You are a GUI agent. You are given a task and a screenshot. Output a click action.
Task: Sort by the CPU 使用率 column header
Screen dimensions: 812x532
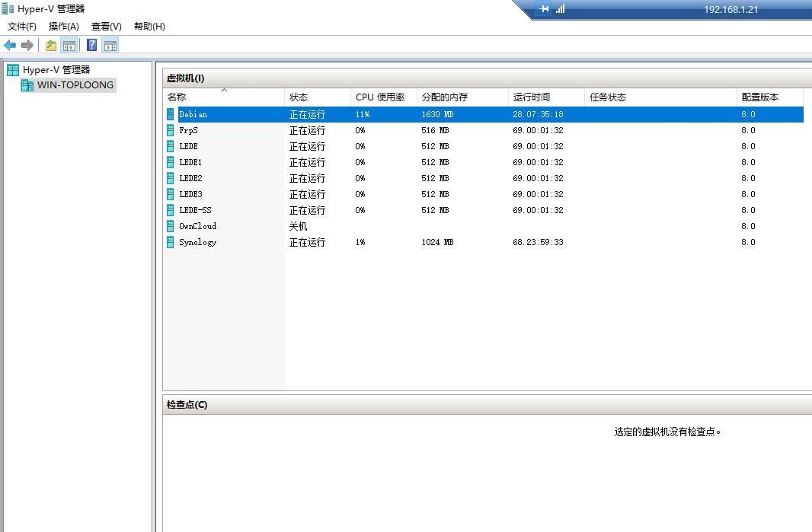[384, 97]
